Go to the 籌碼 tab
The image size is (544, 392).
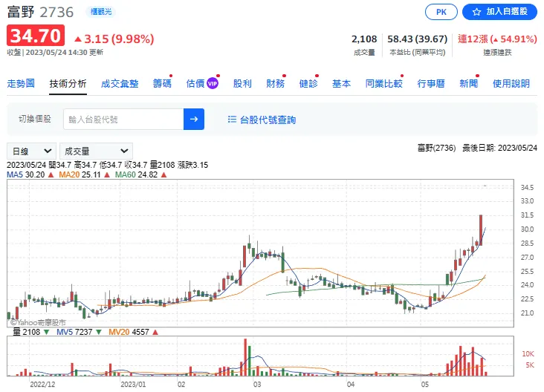(162, 84)
